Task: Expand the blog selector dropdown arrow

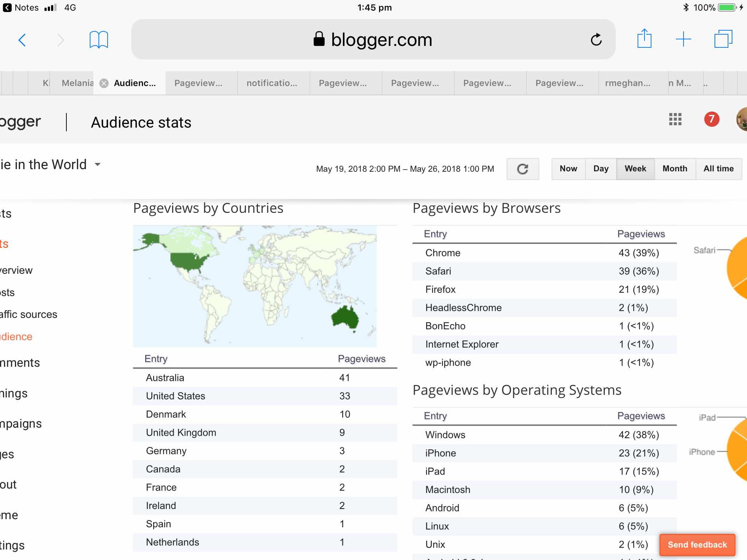Action: click(x=97, y=165)
